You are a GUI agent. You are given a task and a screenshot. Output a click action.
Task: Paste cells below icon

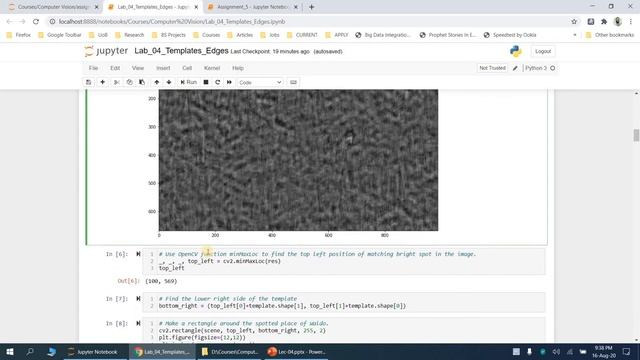pyautogui.click(x=142, y=82)
